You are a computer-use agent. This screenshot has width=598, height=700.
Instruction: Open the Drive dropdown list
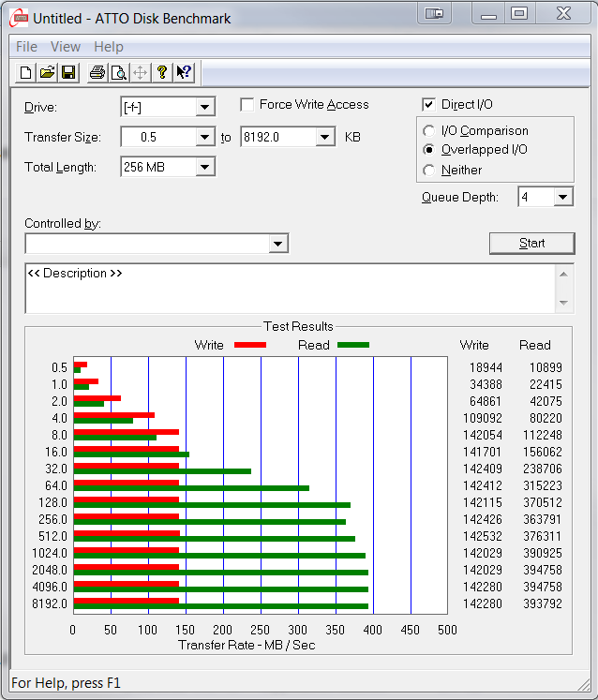coord(205,108)
